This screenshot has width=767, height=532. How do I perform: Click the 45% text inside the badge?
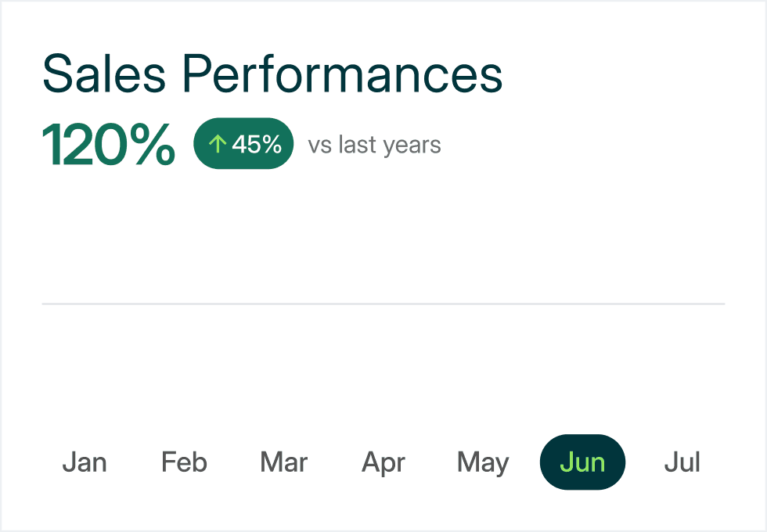257,144
